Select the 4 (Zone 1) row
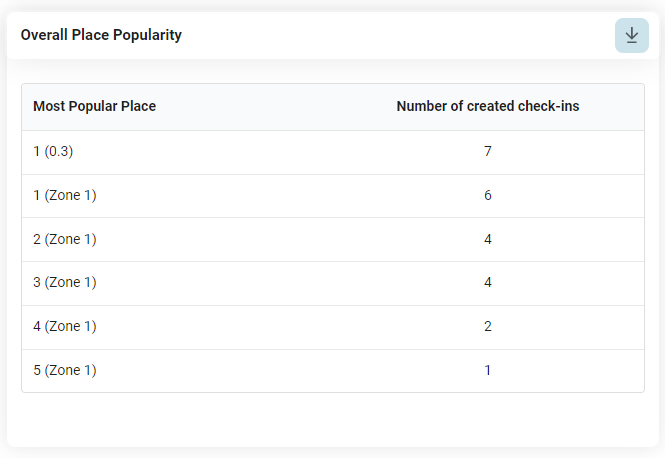The height and width of the screenshot is (458, 665). 250,326
